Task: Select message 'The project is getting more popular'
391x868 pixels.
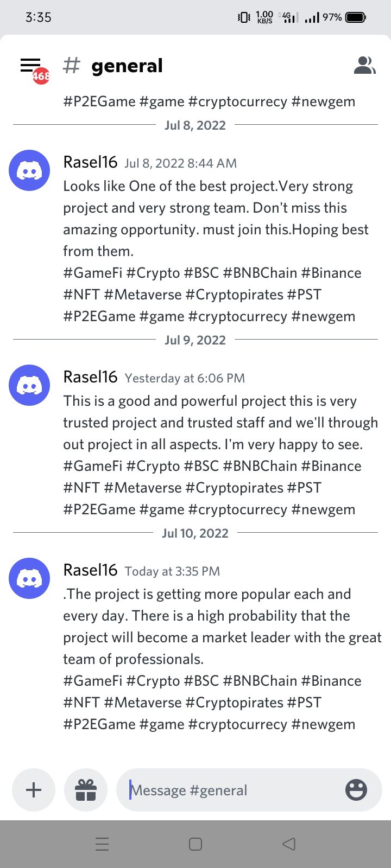Action: pos(223,659)
